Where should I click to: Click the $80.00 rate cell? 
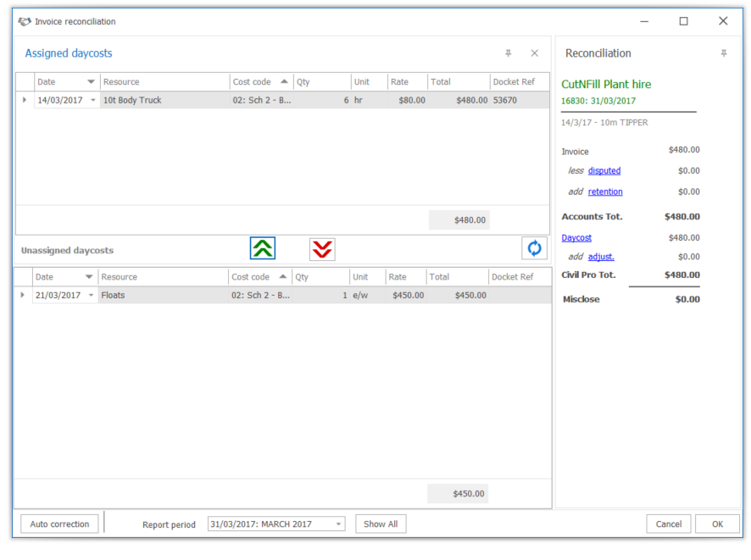click(407, 101)
